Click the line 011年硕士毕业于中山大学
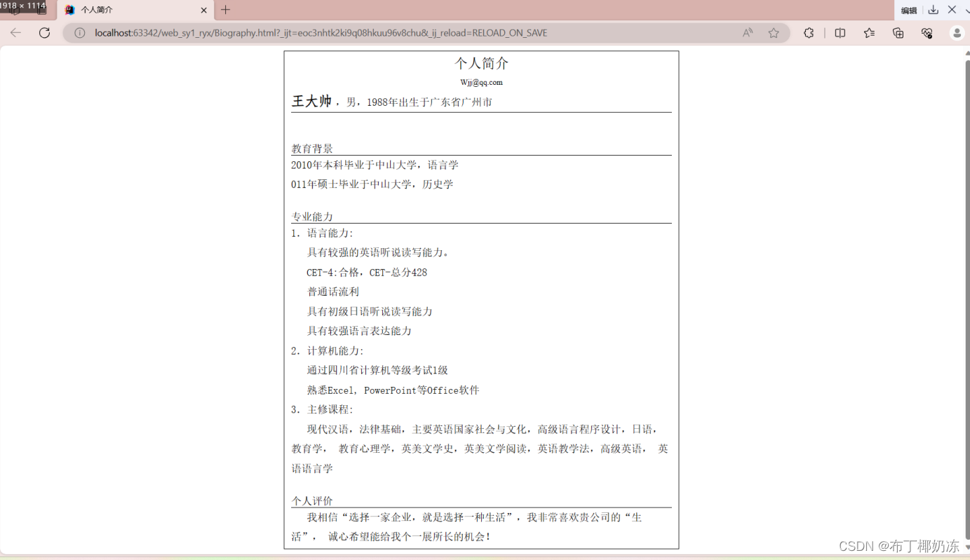Viewport: 970px width, 560px height. click(x=372, y=184)
